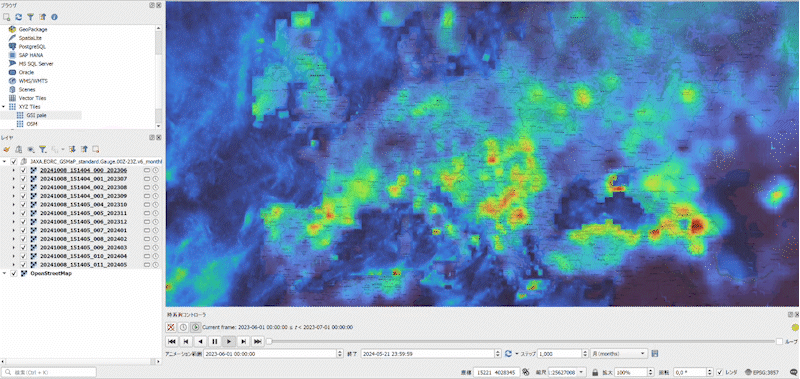
Task: Uncheck layer 20241008_151404_002_202308
Action: [x=23, y=188]
